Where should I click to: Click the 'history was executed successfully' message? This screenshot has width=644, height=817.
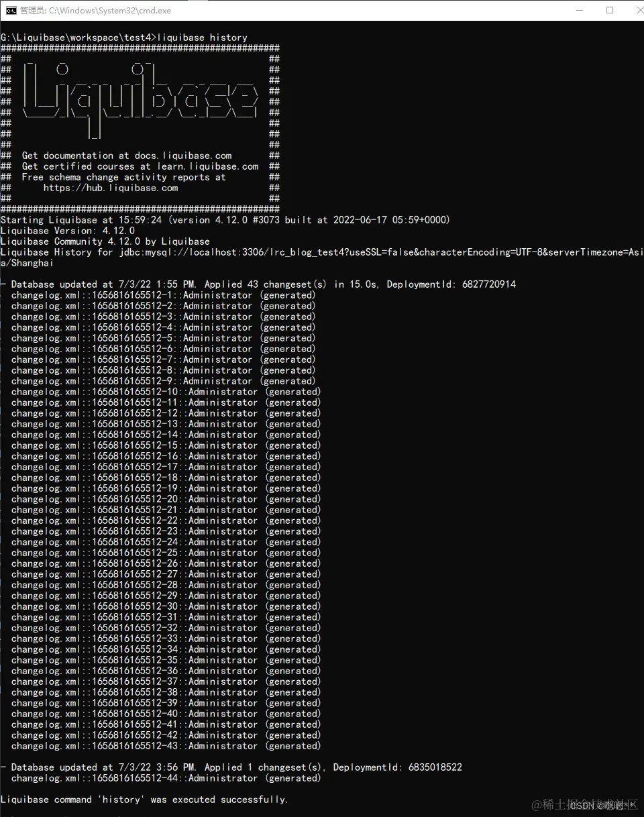(144, 800)
